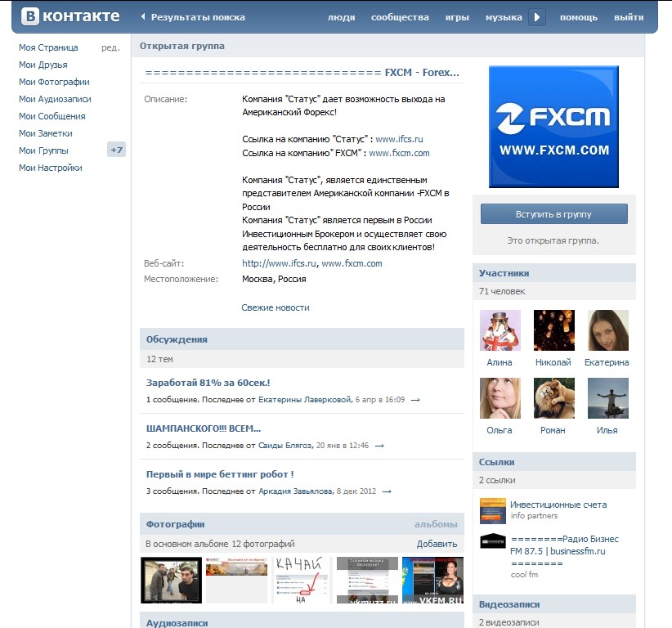The width and height of the screenshot is (672, 628).
Task: Open Мои Настройки
Action: 50,168
